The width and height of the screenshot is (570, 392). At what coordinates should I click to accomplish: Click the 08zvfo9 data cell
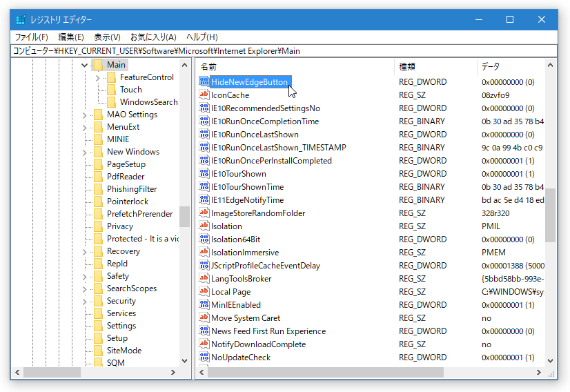(495, 95)
